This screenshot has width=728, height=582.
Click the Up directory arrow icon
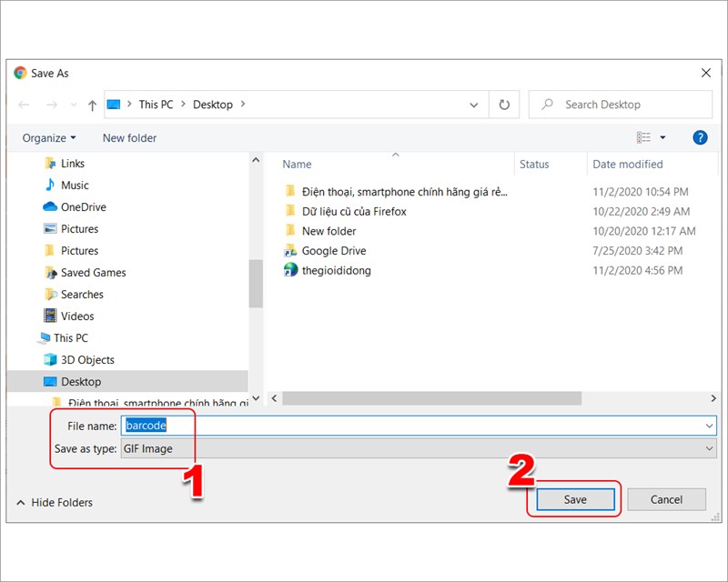click(x=92, y=105)
